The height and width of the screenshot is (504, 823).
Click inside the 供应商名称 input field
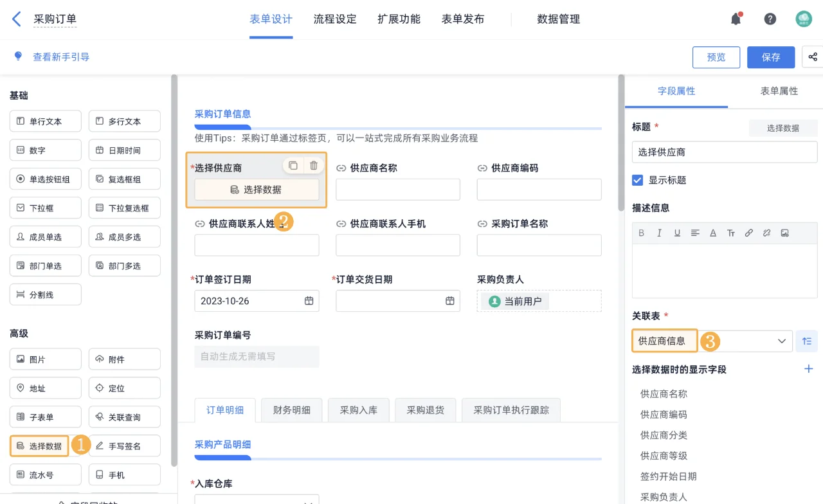coord(397,189)
